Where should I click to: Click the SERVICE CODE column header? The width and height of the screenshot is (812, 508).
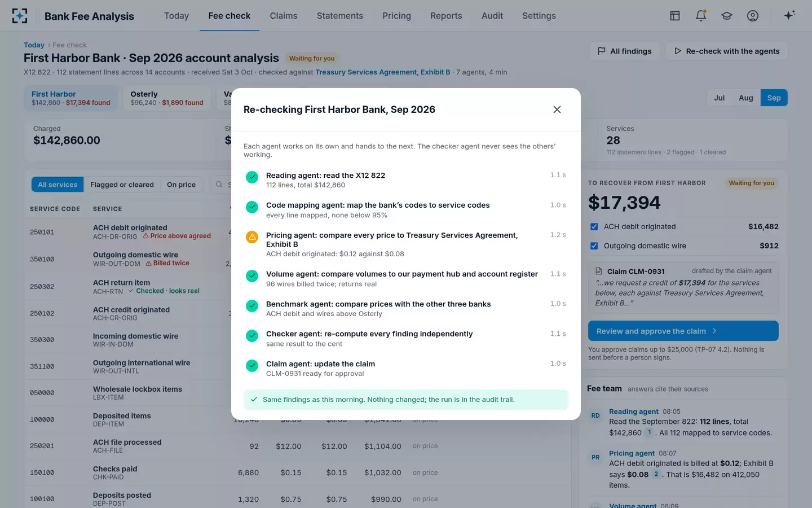[x=55, y=209]
